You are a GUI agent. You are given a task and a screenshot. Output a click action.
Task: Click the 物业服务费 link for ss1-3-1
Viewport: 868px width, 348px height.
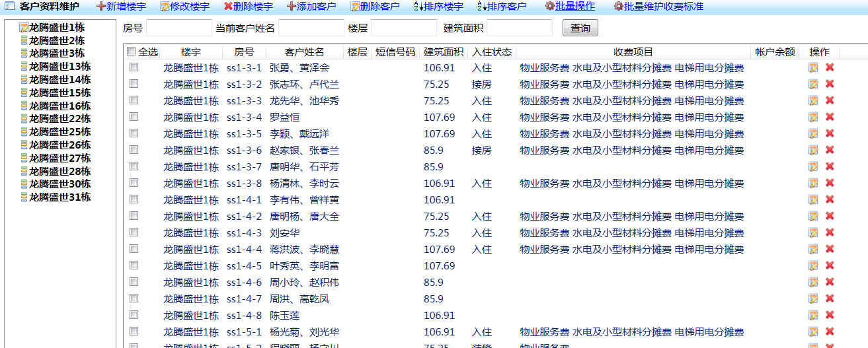(544, 68)
